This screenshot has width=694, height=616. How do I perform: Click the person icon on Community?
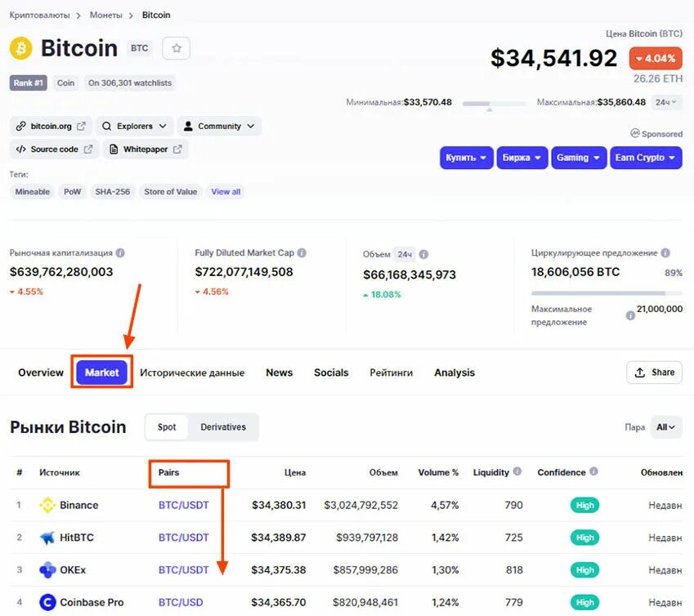188,126
